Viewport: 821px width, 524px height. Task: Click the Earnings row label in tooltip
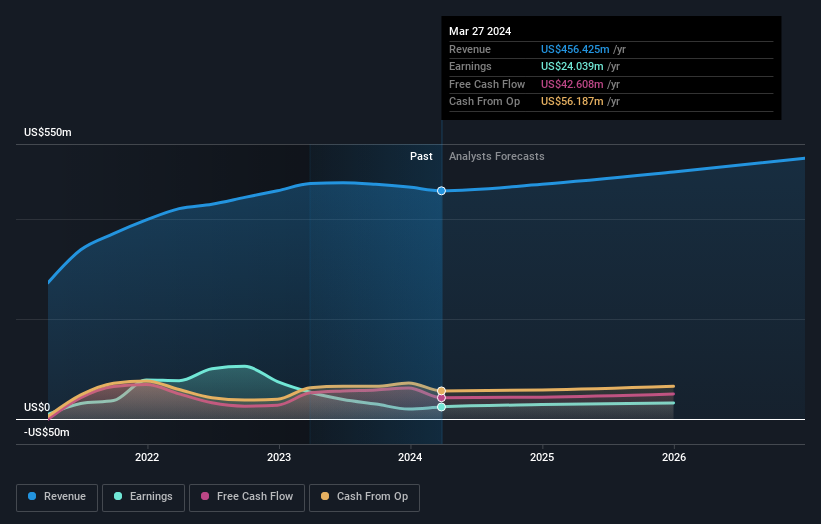pos(470,66)
